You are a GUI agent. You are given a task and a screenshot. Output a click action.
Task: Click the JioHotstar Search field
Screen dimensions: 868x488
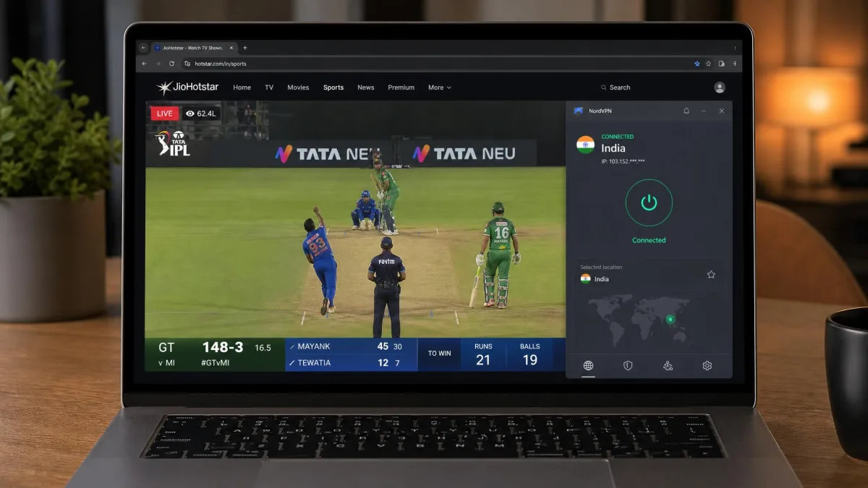(616, 87)
